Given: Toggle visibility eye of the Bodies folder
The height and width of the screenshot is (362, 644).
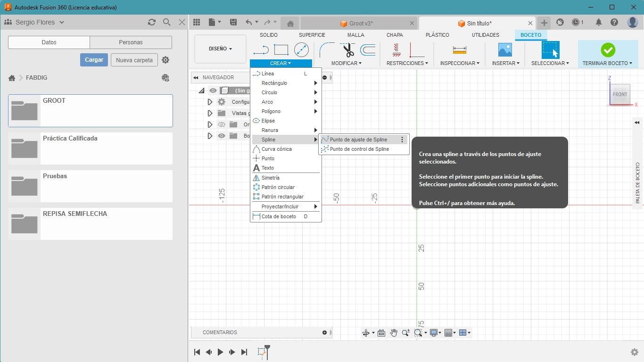Looking at the screenshot, I should click(222, 136).
